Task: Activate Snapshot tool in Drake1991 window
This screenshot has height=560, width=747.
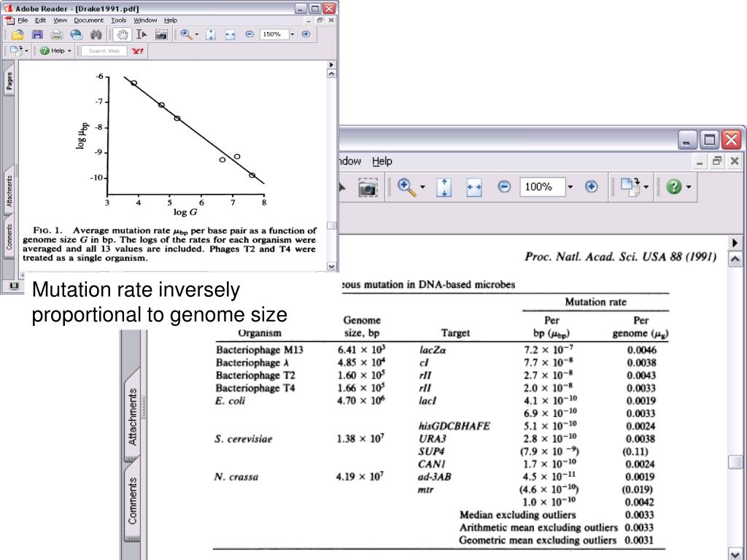Action: pyautogui.click(x=161, y=34)
